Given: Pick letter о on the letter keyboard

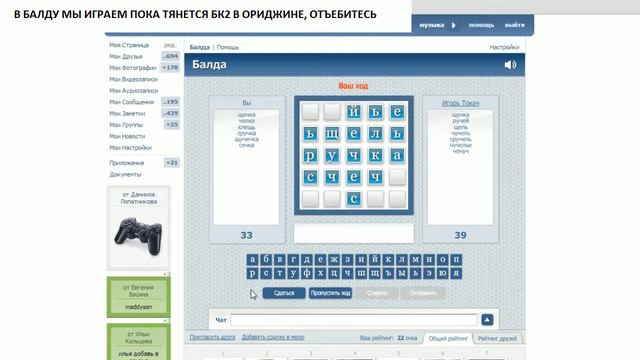Looking at the screenshot, I should click(x=442, y=260).
